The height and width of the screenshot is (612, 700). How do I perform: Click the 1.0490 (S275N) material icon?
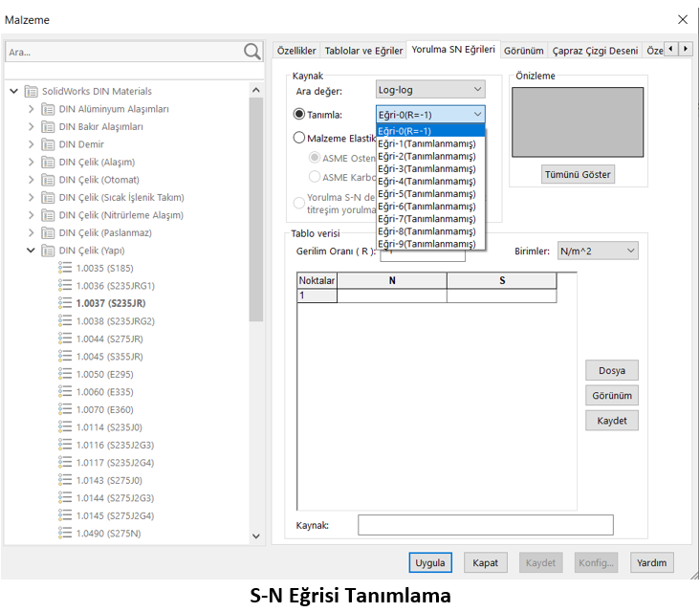click(x=66, y=533)
